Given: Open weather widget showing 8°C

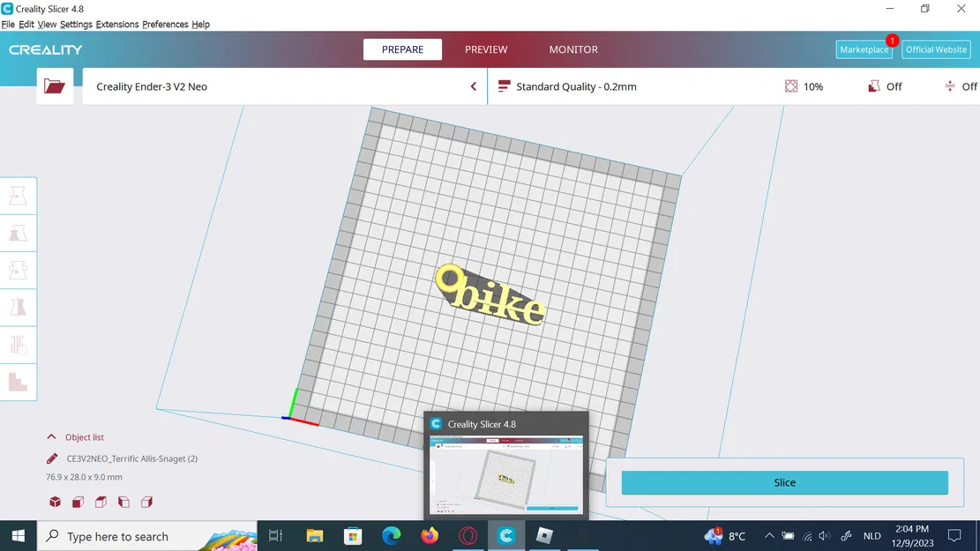Looking at the screenshot, I should coord(725,536).
